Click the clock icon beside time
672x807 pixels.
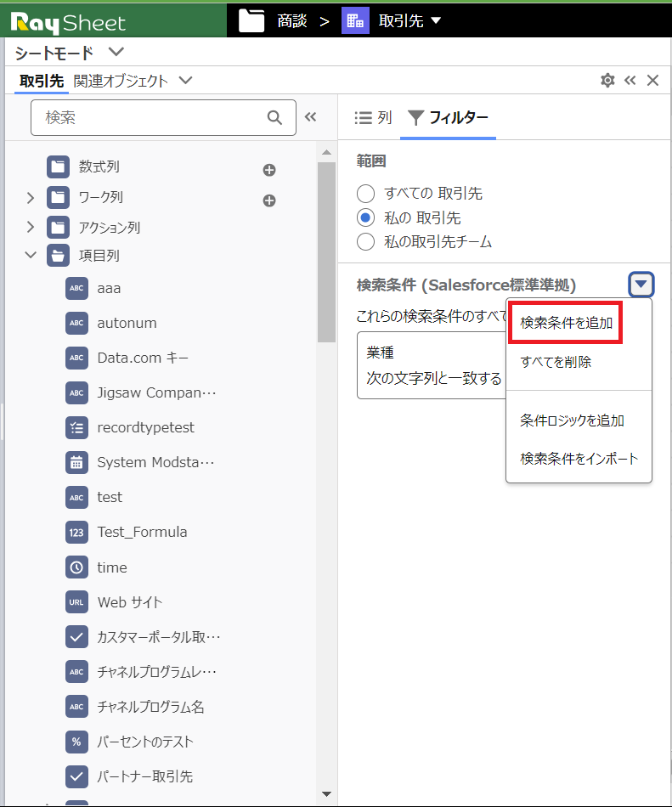[76, 567]
